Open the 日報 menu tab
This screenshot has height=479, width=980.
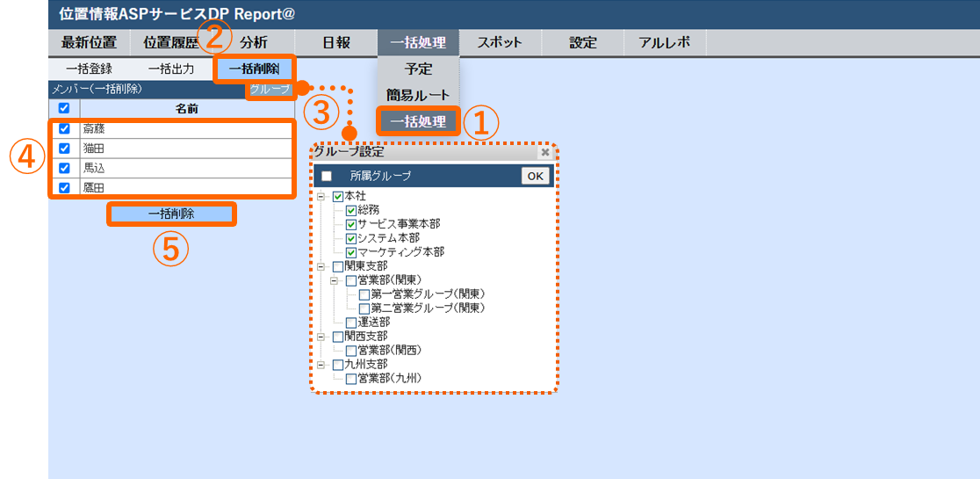pos(335,43)
